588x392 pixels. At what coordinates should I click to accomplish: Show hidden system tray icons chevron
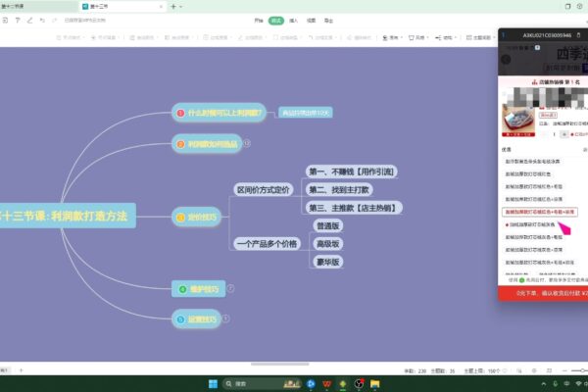[x=543, y=384]
